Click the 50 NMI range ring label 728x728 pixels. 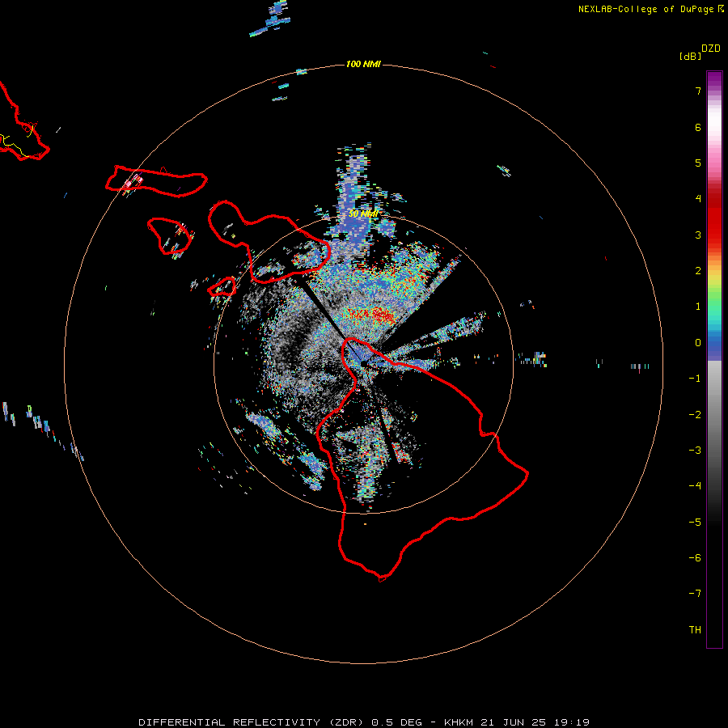(x=363, y=214)
